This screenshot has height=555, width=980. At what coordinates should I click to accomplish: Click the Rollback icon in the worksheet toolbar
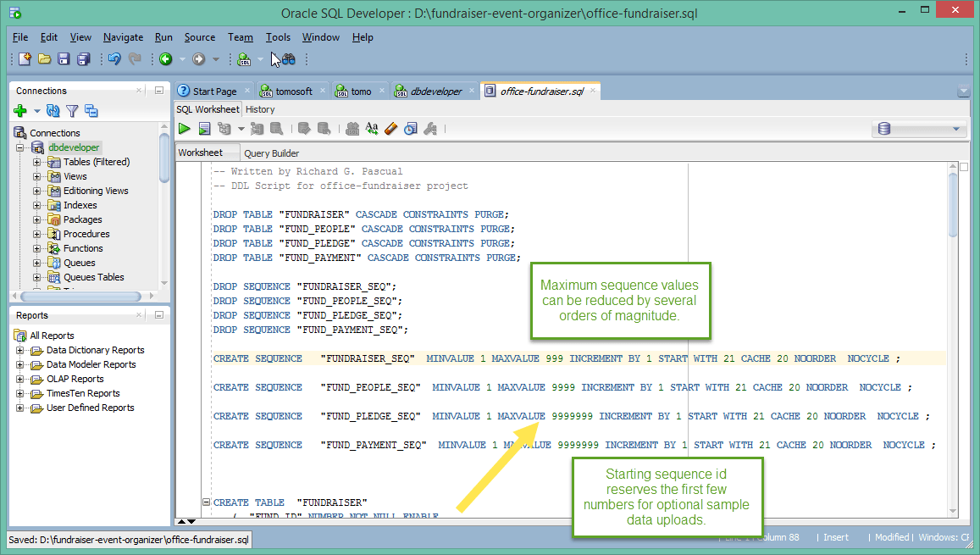pyautogui.click(x=324, y=129)
